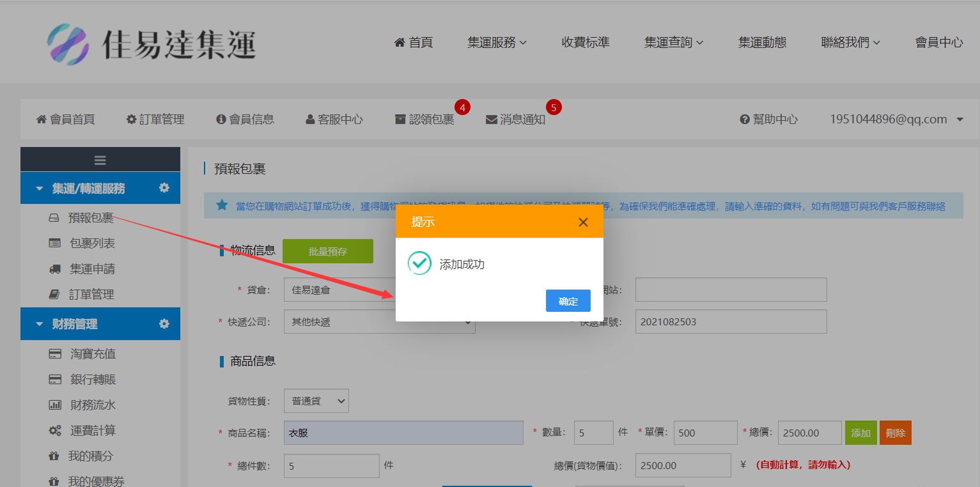The width and height of the screenshot is (980, 487).
Task: Click the green checkmark success icon
Action: coord(419,263)
